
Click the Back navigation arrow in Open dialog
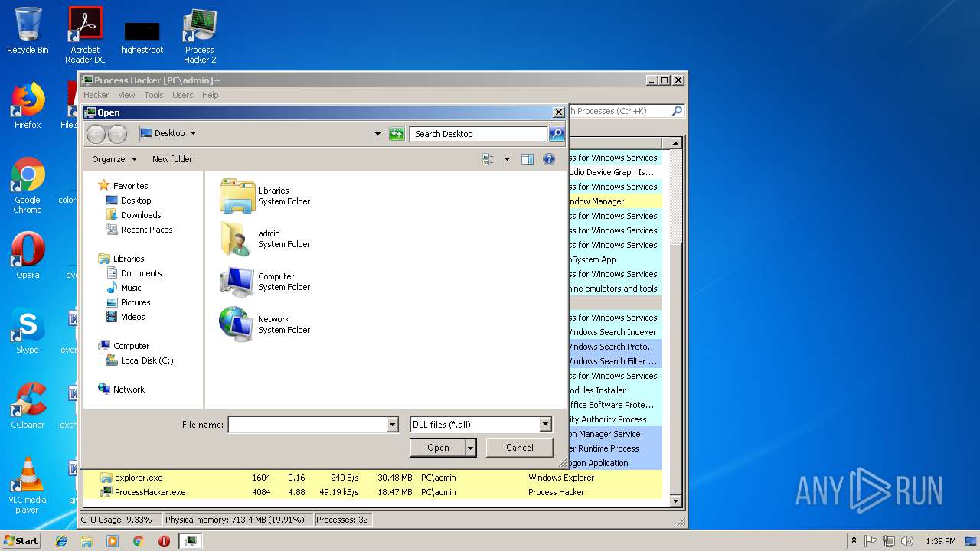pos(96,134)
